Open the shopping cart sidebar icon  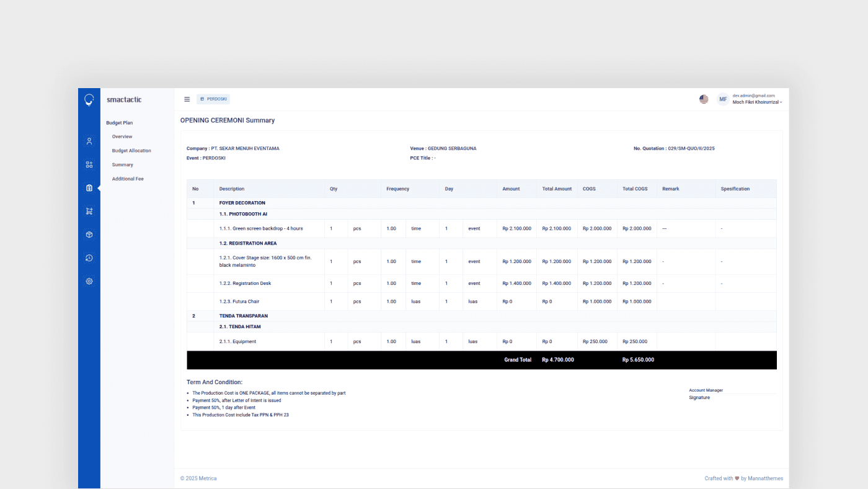[x=89, y=212]
